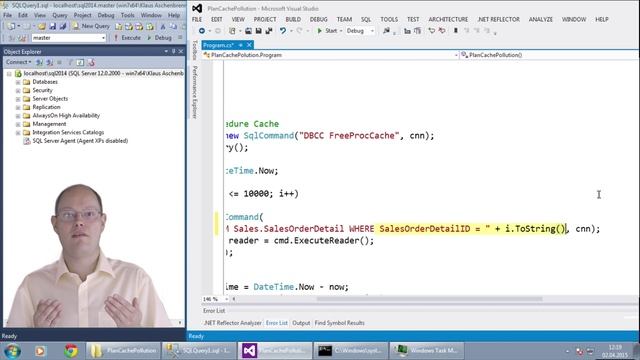The width and height of the screenshot is (640, 360).
Task: Click the uncomment selection icon in Visual Studio toolbar
Action: (x=417, y=31)
